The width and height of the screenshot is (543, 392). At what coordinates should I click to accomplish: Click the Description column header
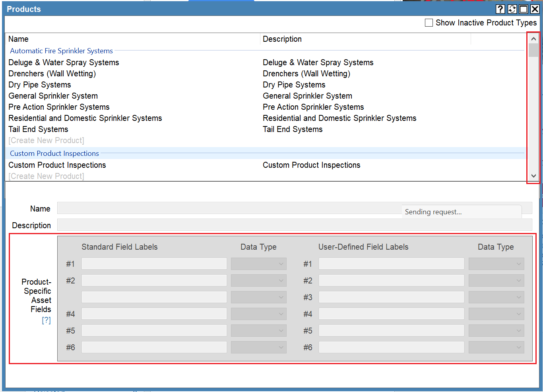point(282,39)
